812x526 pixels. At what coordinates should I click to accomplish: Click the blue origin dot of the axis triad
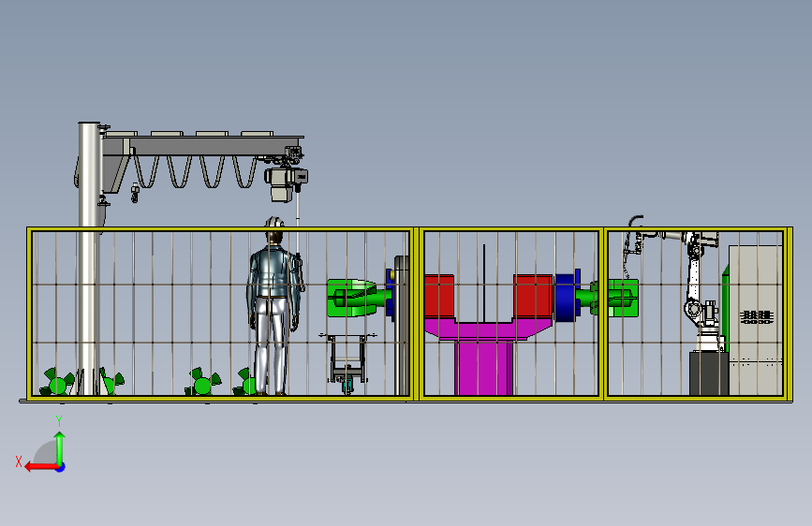61,467
